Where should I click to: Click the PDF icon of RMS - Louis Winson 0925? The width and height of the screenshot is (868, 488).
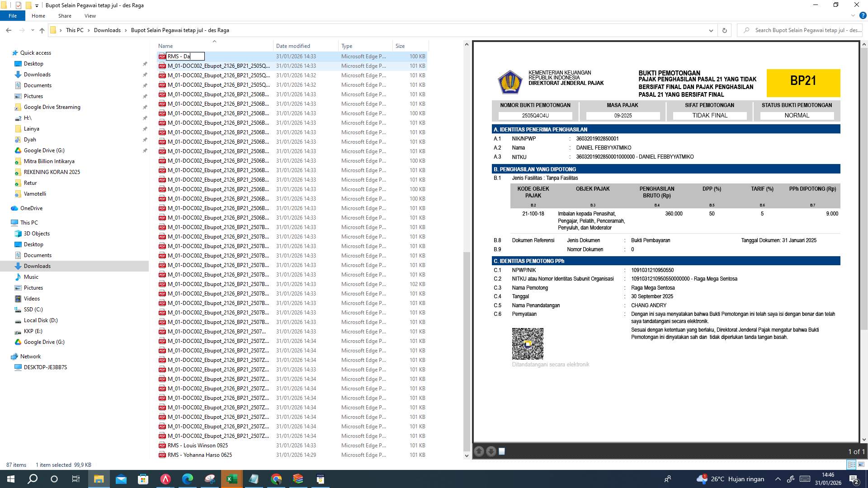pos(162,446)
